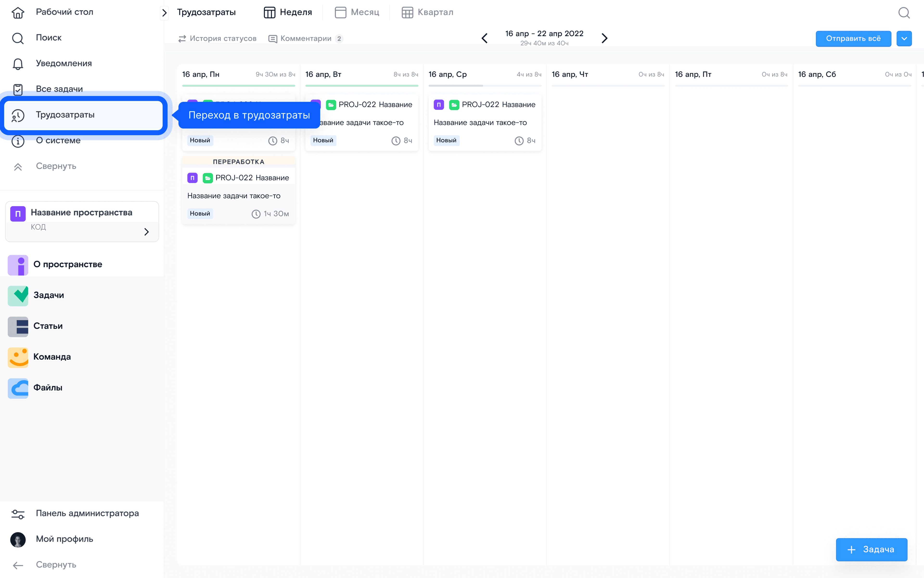The image size is (924, 578).
Task: Click the clock icon on переработка card
Action: tap(256, 214)
